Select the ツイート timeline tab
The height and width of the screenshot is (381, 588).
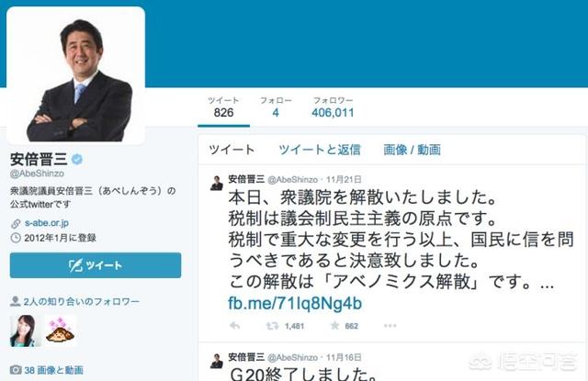coord(232,150)
